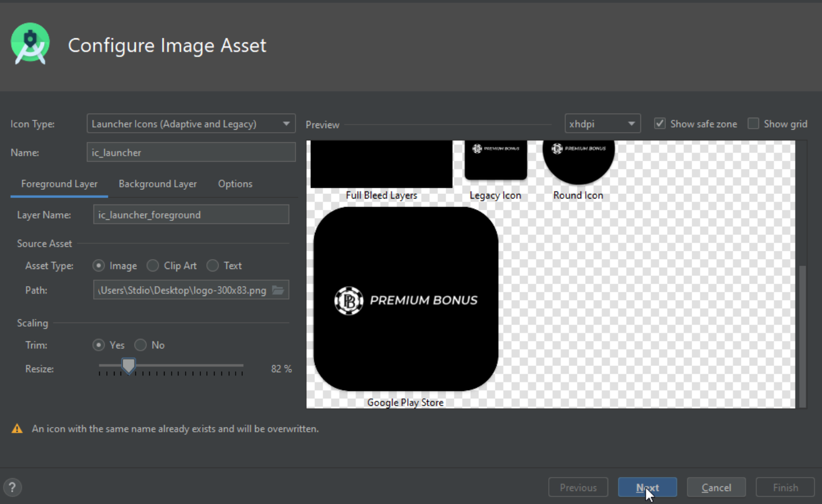
Task: Click the 'Source Asset' section heading
Action: (x=45, y=243)
